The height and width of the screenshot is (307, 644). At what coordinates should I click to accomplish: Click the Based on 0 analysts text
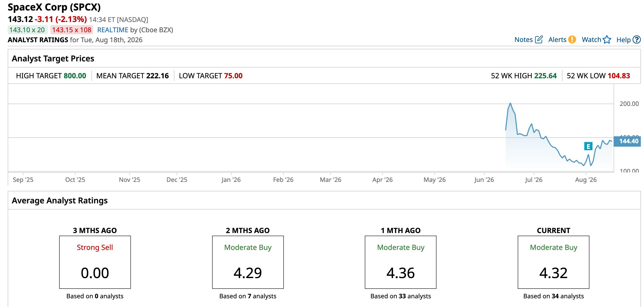pyautogui.click(x=95, y=296)
